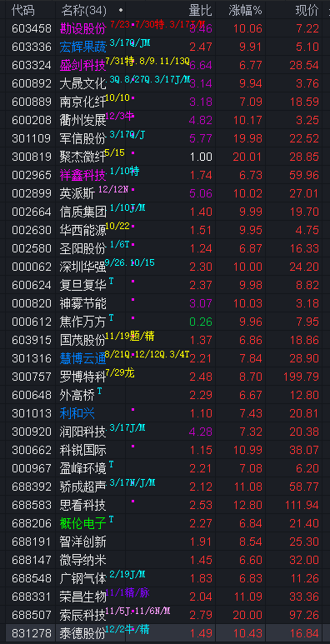Click stock code 300757
The image size is (330, 644).
click(x=32, y=377)
